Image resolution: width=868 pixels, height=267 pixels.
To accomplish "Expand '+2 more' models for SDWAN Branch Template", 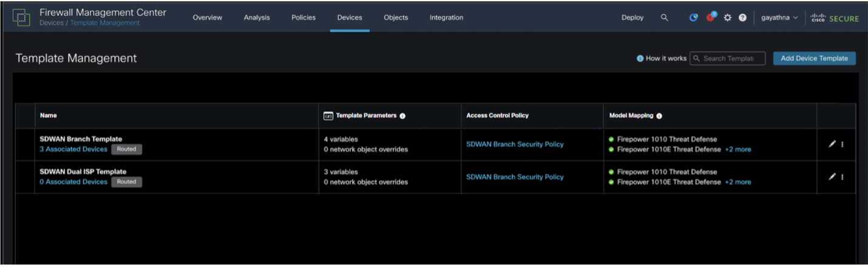I will [x=737, y=149].
